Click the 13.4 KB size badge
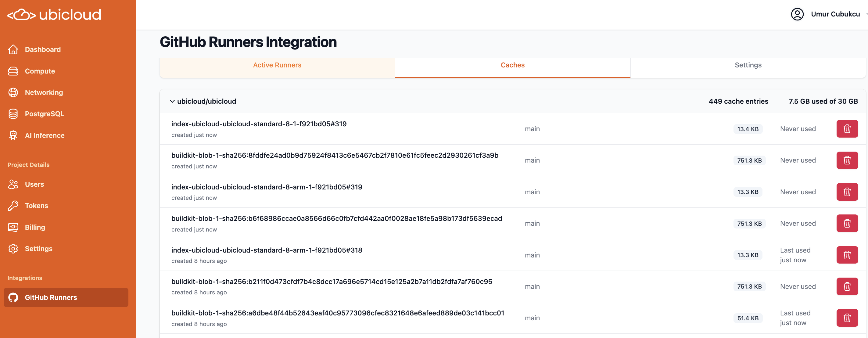This screenshot has height=338, width=868. [x=748, y=129]
